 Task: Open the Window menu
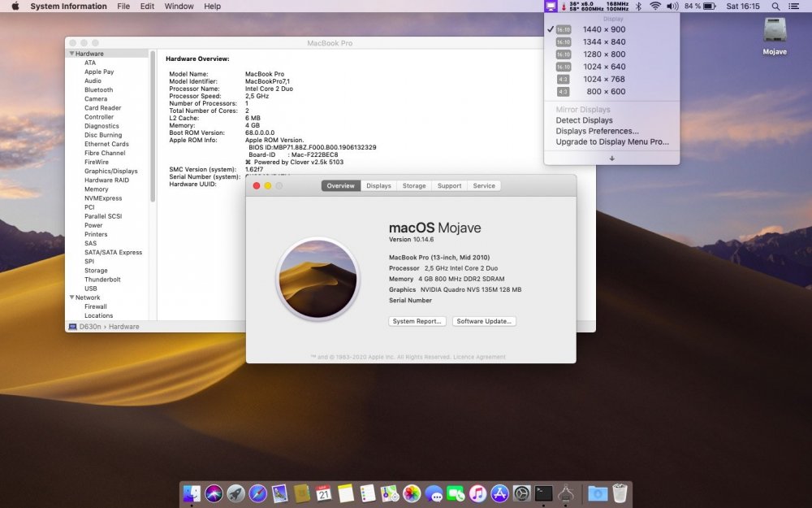[179, 7]
